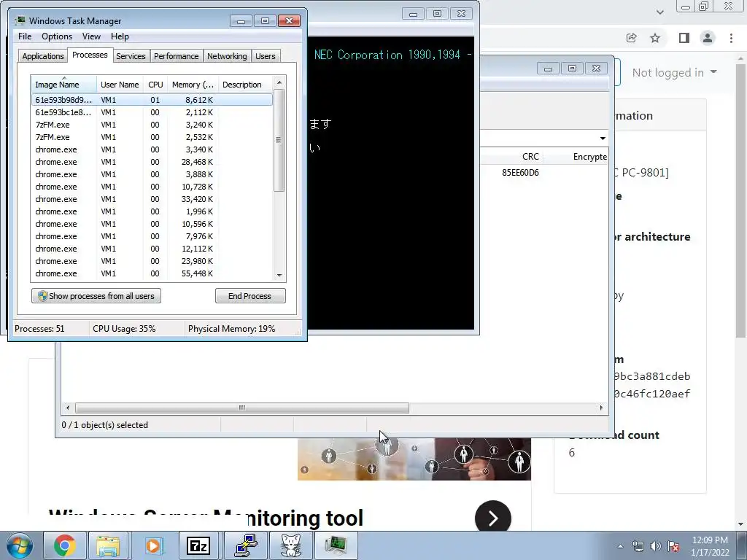Click the networking people ad image
Viewport: 747px width, 560px height.
point(414,459)
